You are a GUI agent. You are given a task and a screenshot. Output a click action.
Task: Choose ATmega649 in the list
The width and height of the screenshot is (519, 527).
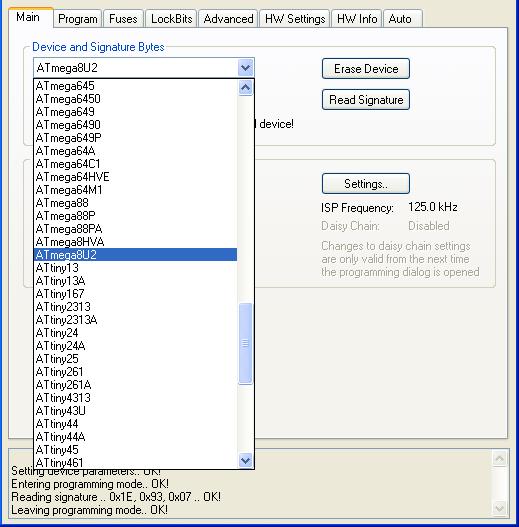[x=135, y=112]
